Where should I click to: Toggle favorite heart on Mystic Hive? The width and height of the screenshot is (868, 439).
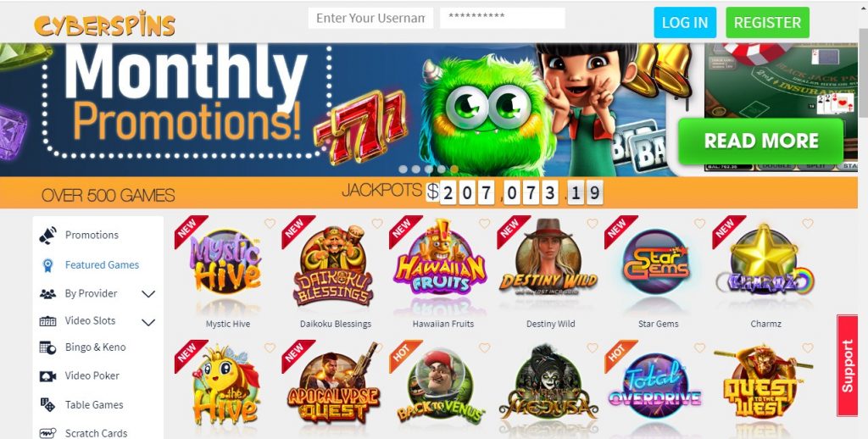tap(270, 224)
